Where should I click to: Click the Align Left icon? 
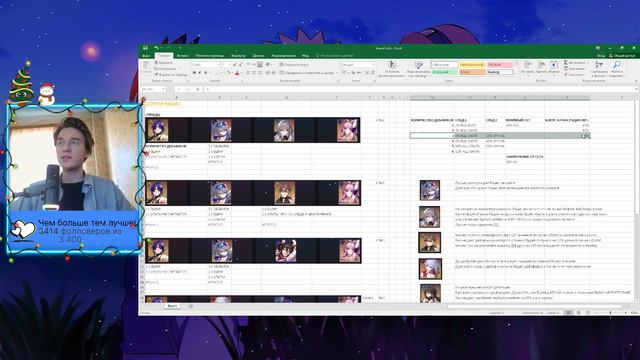(248, 73)
